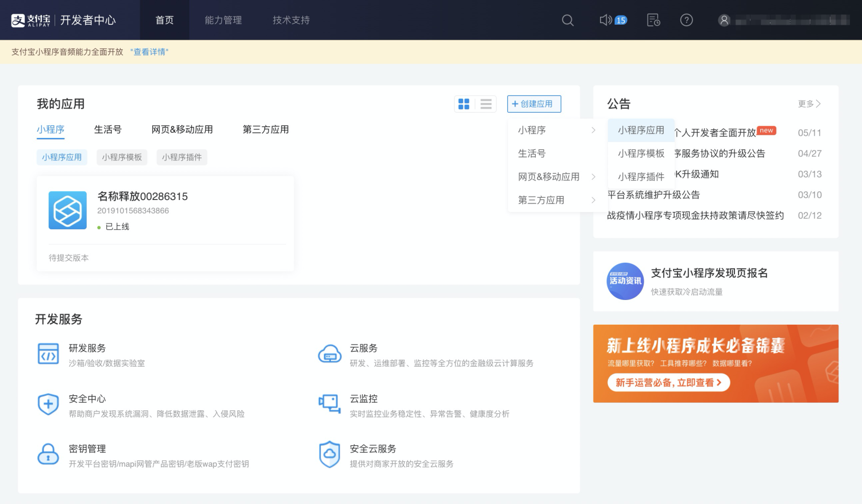Click 更多 link in 公告 panel

click(809, 104)
